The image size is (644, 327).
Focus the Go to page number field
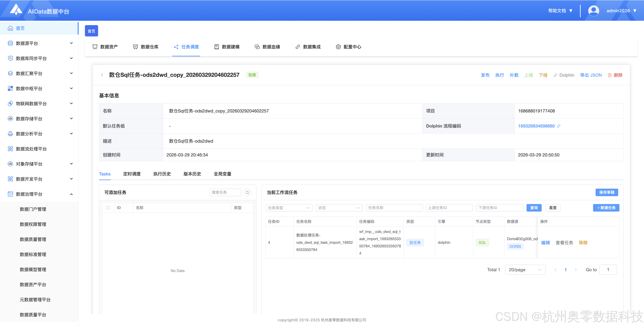[x=608, y=270]
